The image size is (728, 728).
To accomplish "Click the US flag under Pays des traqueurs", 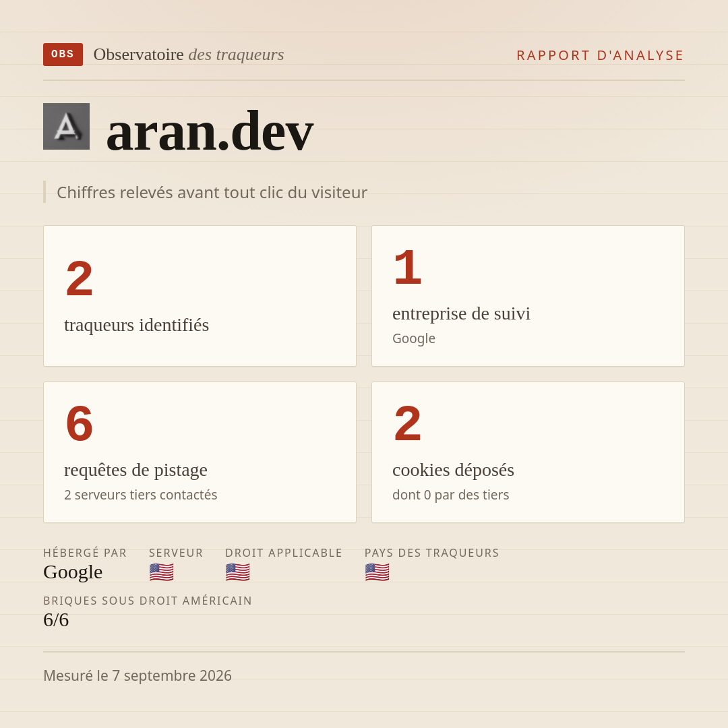I will [377, 572].
